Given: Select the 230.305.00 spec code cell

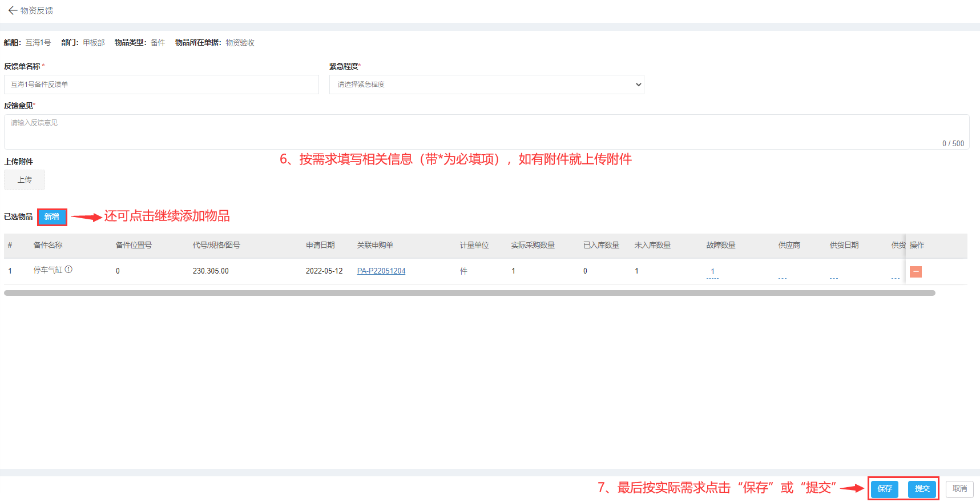Looking at the screenshot, I should (211, 271).
